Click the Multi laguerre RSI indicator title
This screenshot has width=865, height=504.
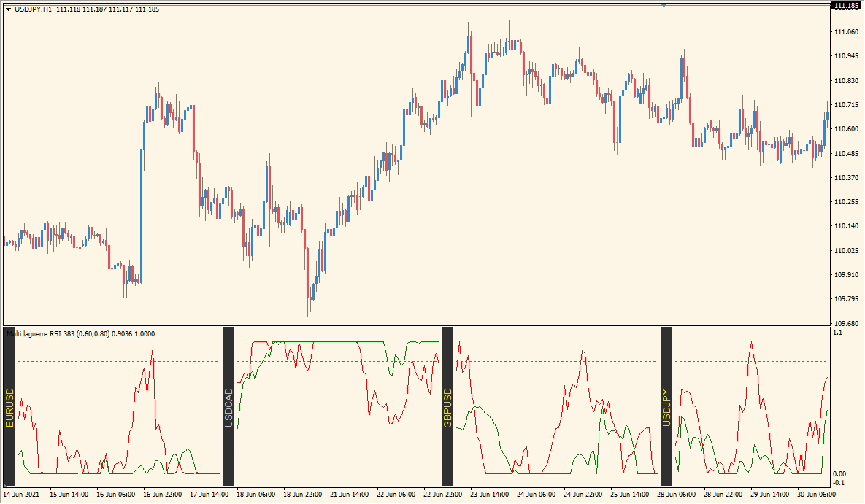[80, 333]
